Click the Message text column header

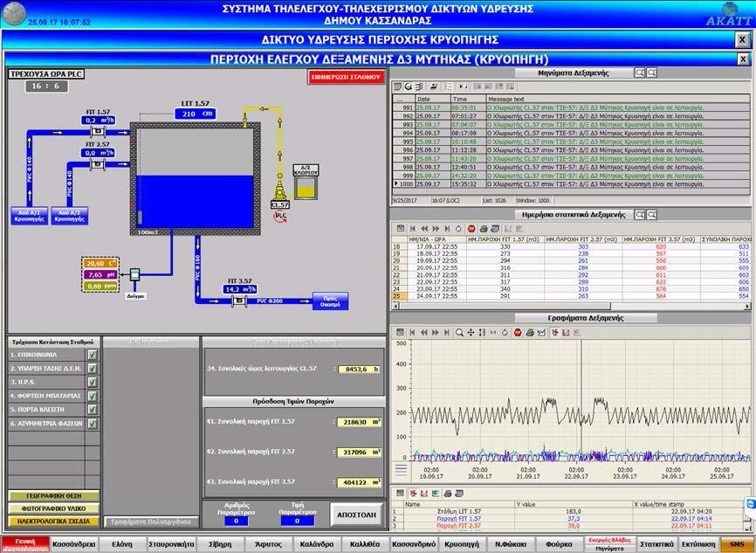point(617,99)
